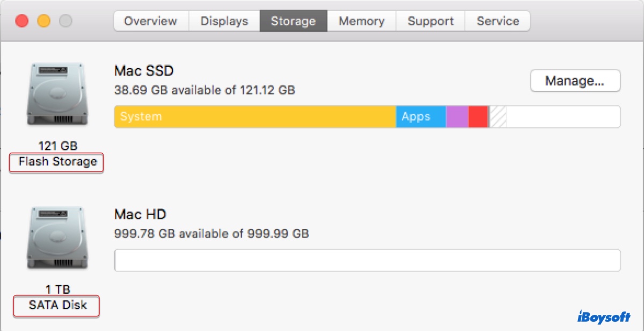Image resolution: width=644 pixels, height=331 pixels.
Task: Select the Displays tab
Action: [x=224, y=21]
